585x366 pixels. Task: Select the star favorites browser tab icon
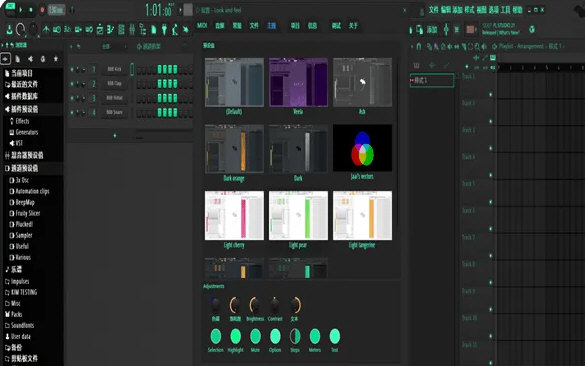(56, 59)
